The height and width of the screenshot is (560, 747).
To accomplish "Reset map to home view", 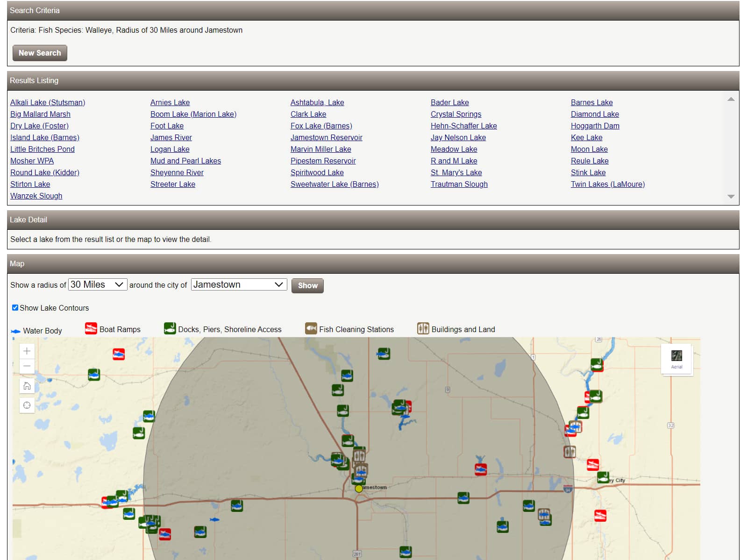I will pos(27,386).
